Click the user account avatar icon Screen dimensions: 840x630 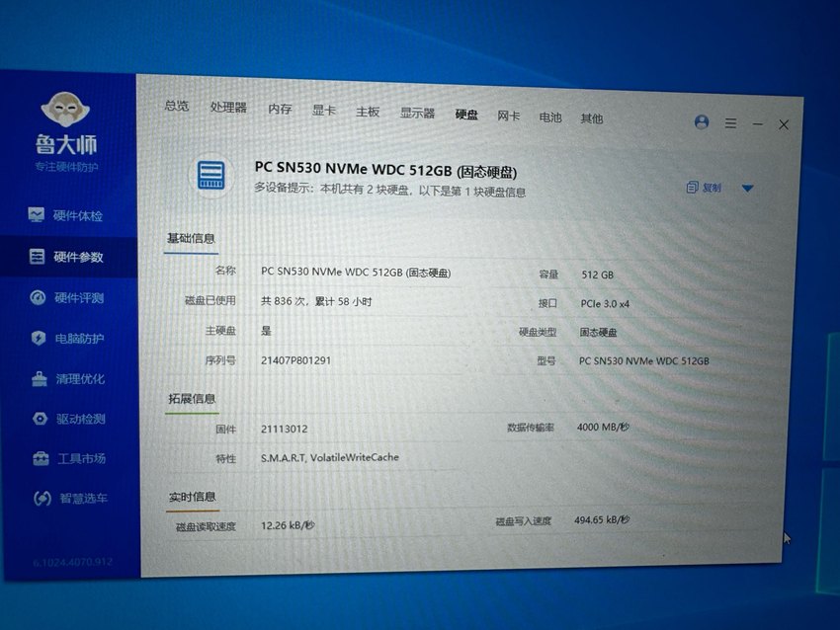click(702, 122)
